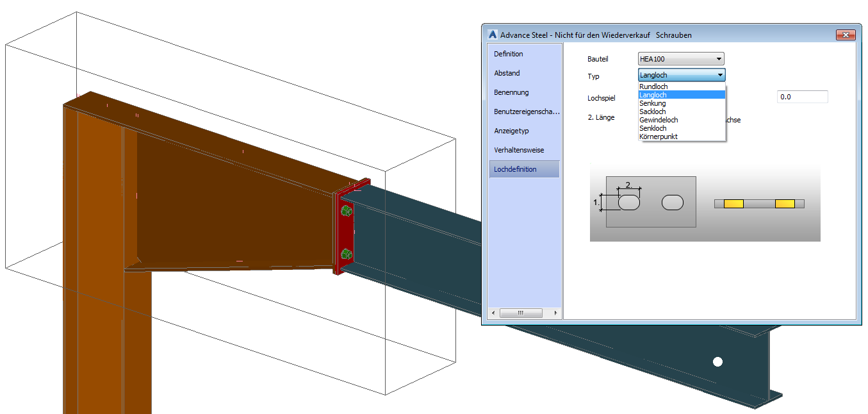Select the upper green bolt on the red plate
Screen dimensions: 868x414
[346, 211]
